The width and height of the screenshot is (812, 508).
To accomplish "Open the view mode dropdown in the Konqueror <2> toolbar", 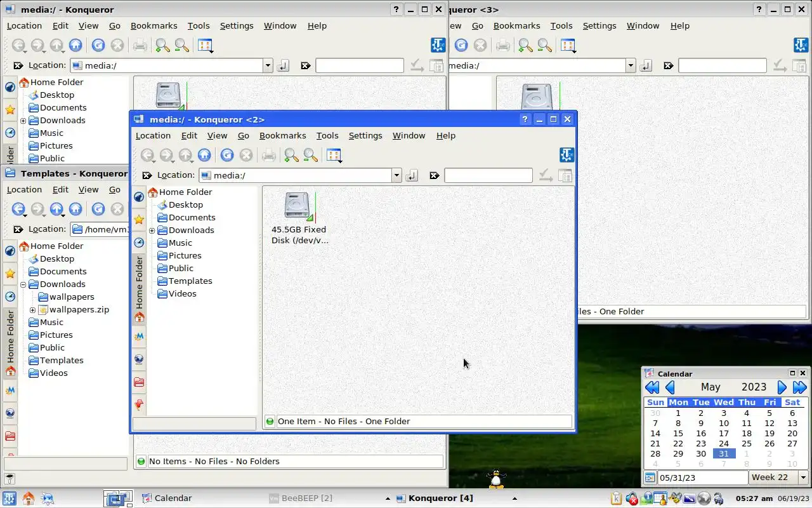I will click(334, 155).
